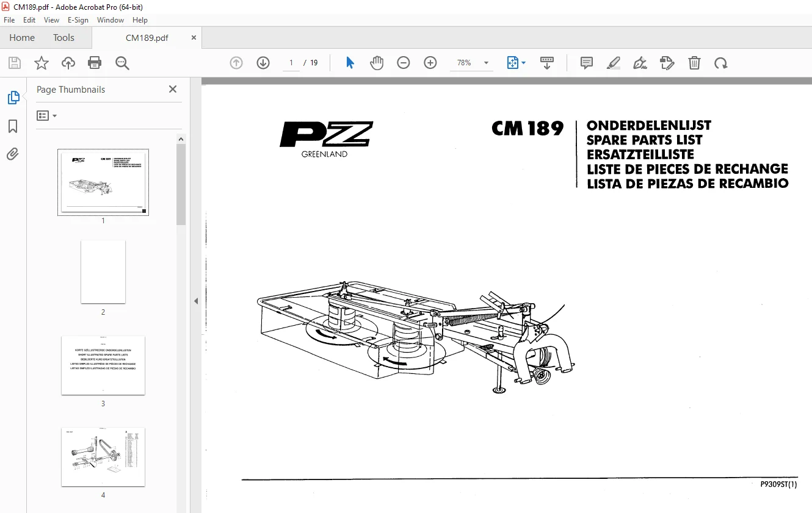812x513 pixels.
Task: Open the Edit PDF tool icon
Action: coord(667,63)
